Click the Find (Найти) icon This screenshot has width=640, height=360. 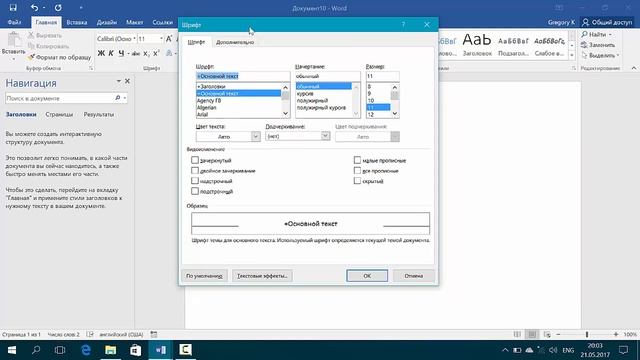coord(584,34)
